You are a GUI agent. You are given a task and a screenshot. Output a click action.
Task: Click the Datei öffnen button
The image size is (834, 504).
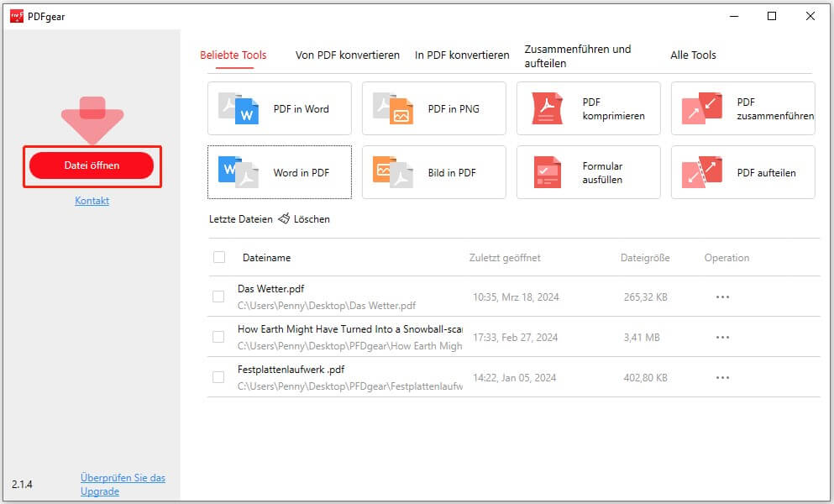point(92,165)
